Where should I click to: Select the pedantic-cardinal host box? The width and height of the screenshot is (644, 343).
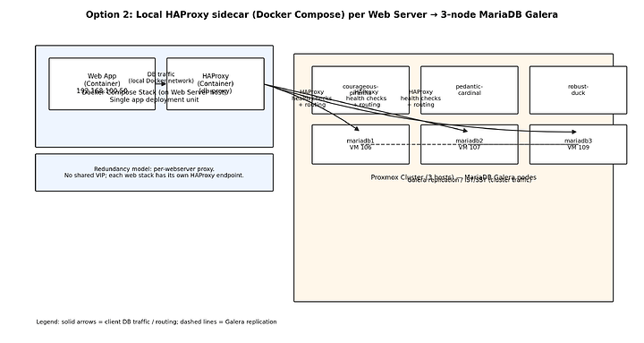point(469,90)
